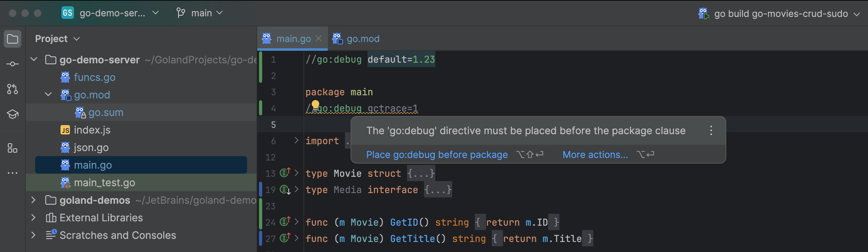This screenshot has width=868, height=252.
Task: Expand External Libraries node
Action: [x=33, y=218]
